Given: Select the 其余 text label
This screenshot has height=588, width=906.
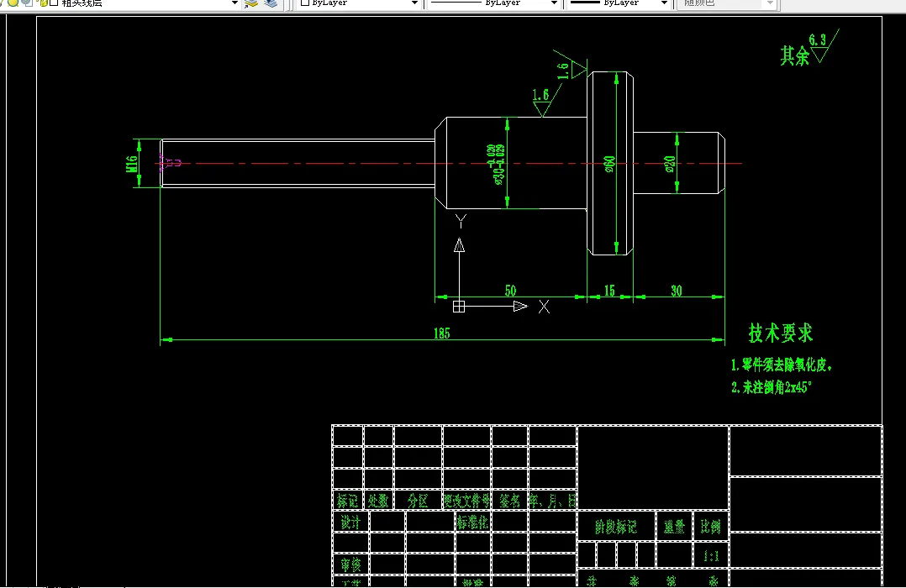Looking at the screenshot, I should pos(794,56).
